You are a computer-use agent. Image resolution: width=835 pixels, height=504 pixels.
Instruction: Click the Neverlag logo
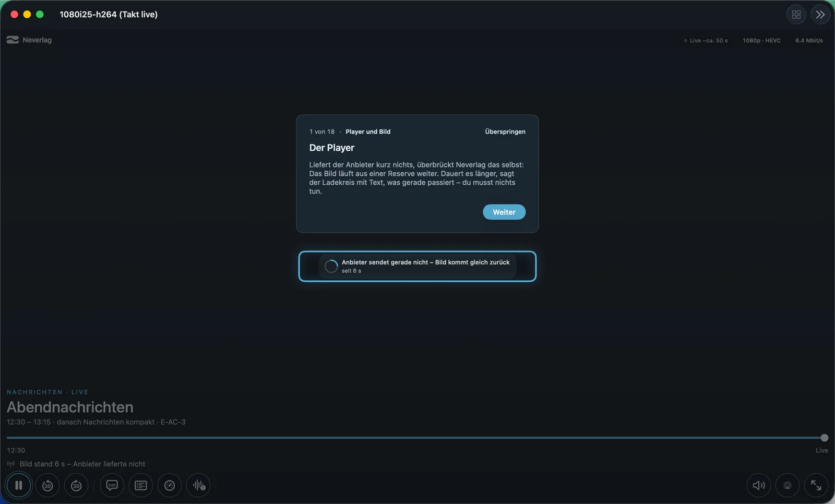[29, 40]
